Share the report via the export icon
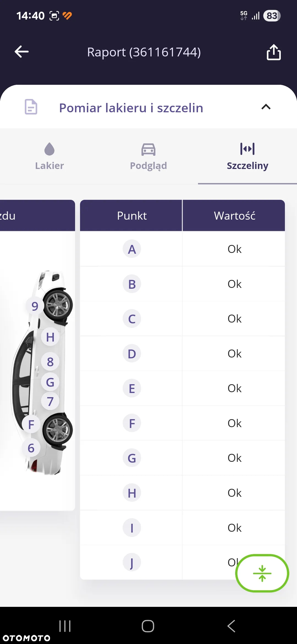This screenshot has width=297, height=644. coord(274,52)
